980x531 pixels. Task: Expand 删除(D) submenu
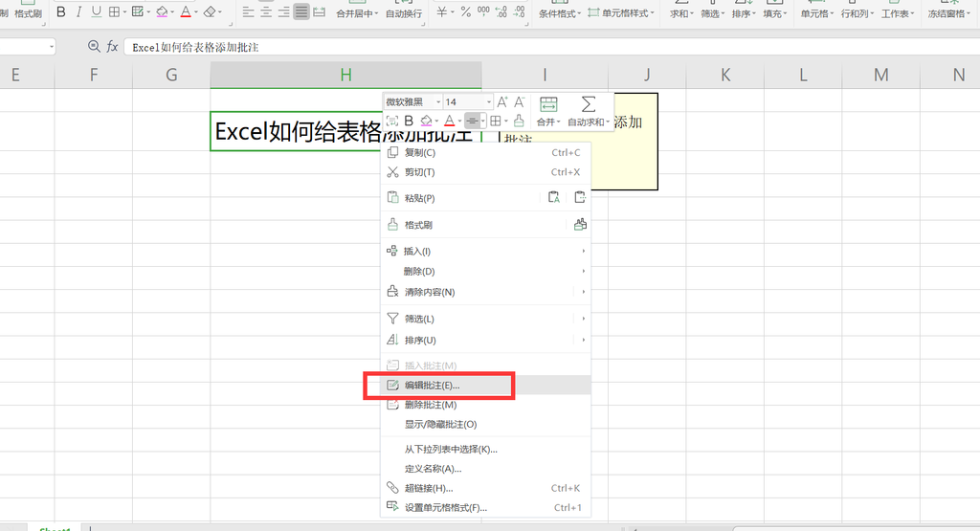click(x=485, y=271)
